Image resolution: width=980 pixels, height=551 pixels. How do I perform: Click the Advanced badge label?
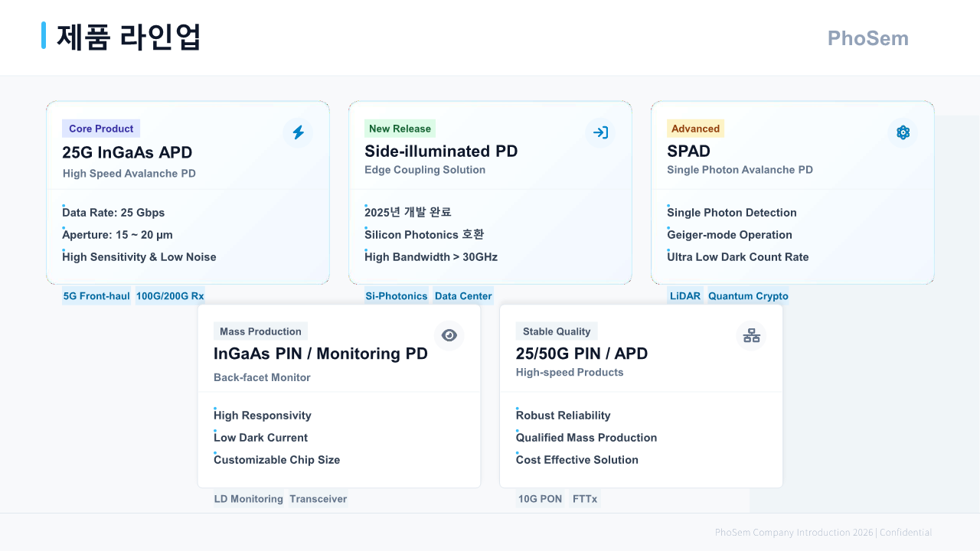coord(695,129)
